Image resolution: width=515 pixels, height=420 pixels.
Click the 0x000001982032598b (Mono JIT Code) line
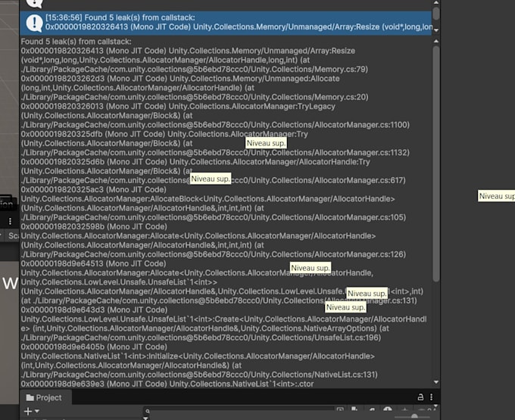click(94, 227)
